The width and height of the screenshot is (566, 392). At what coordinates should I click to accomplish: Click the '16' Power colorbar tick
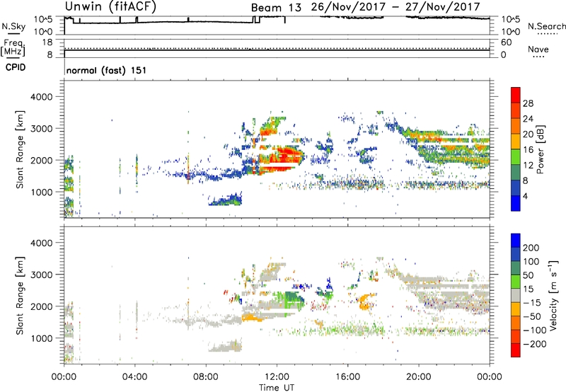pos(528,150)
